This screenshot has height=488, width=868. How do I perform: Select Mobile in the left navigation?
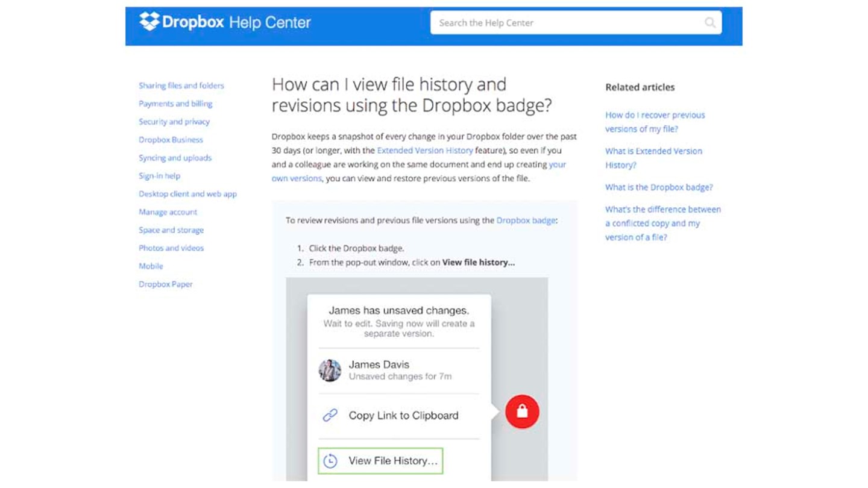(x=151, y=266)
